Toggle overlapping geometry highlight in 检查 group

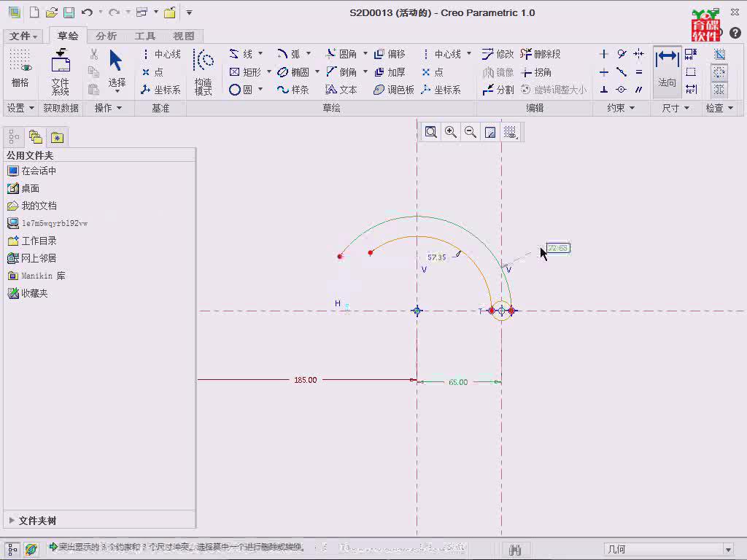pos(719,54)
